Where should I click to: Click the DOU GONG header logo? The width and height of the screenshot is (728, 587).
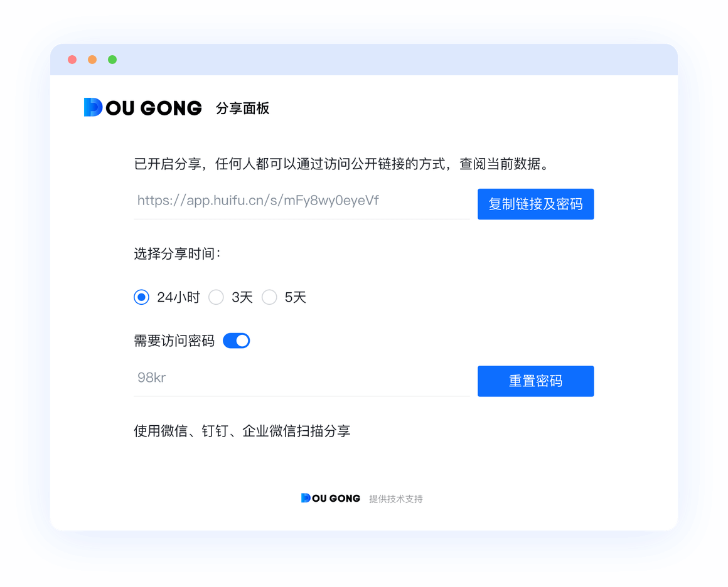[x=142, y=107]
